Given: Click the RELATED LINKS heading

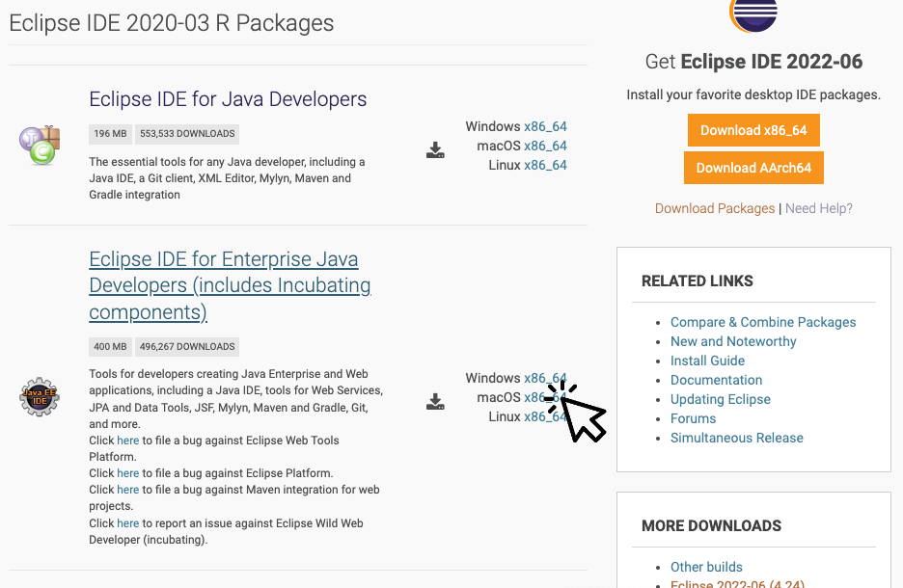Looking at the screenshot, I should click(x=698, y=281).
